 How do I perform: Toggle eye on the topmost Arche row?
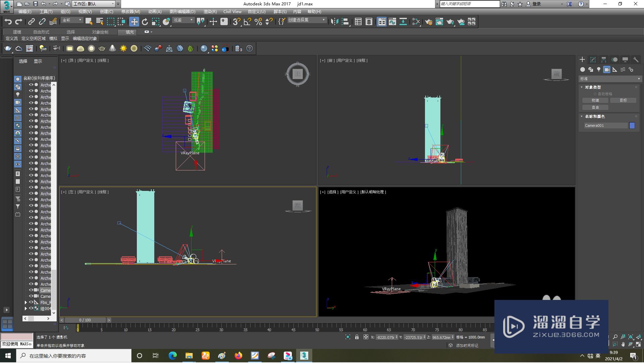pyautogui.click(x=31, y=85)
